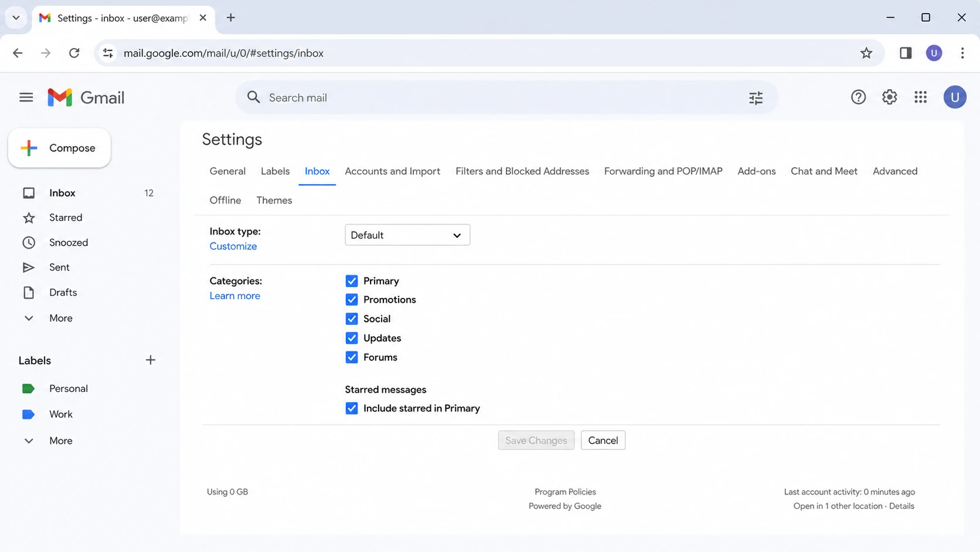
Task: Expand More under Labels section
Action: tap(61, 441)
